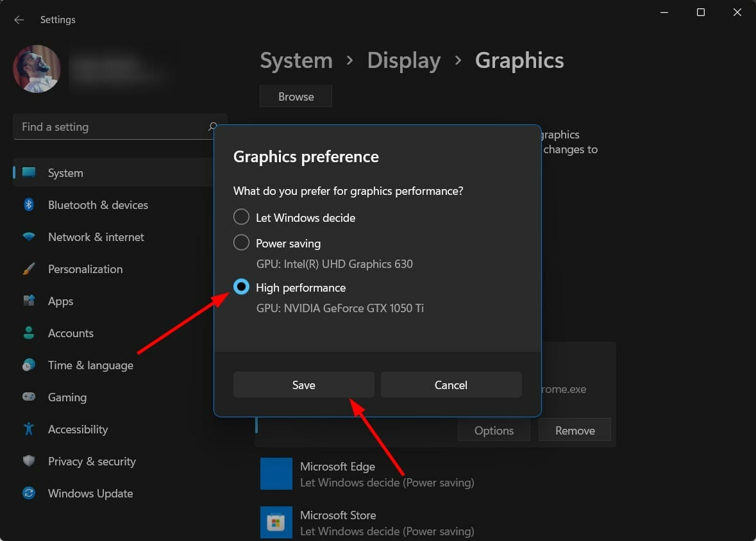The width and height of the screenshot is (756, 541).
Task: Cancel the Graphics preference dialog
Action: (451, 385)
